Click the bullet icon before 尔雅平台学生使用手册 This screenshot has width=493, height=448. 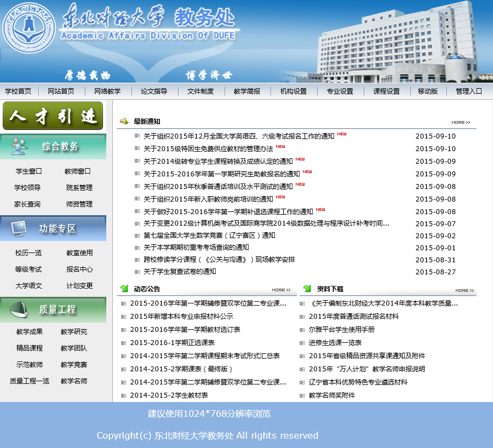pyautogui.click(x=302, y=330)
